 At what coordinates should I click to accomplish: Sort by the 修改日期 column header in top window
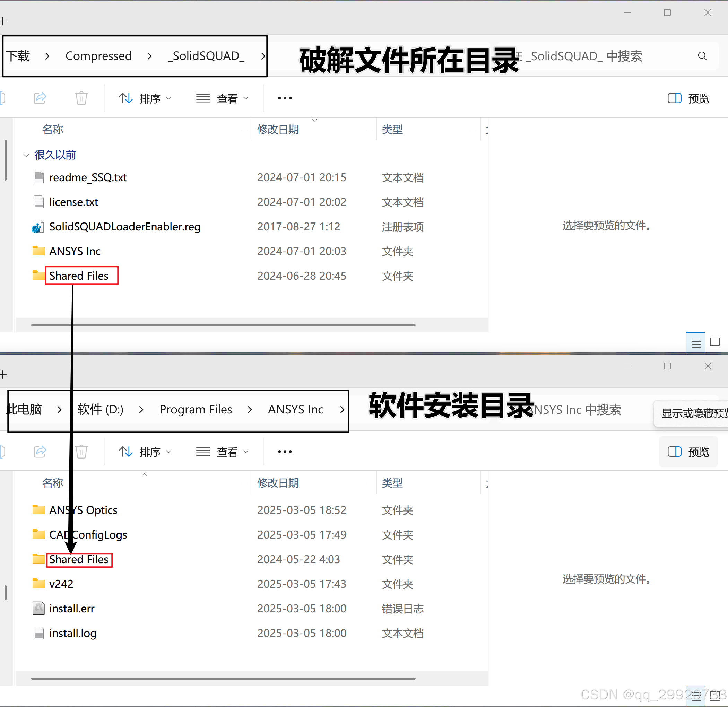point(278,130)
